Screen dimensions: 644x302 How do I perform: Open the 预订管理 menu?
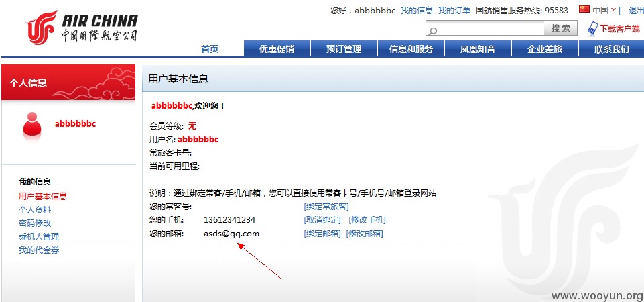coord(344,49)
